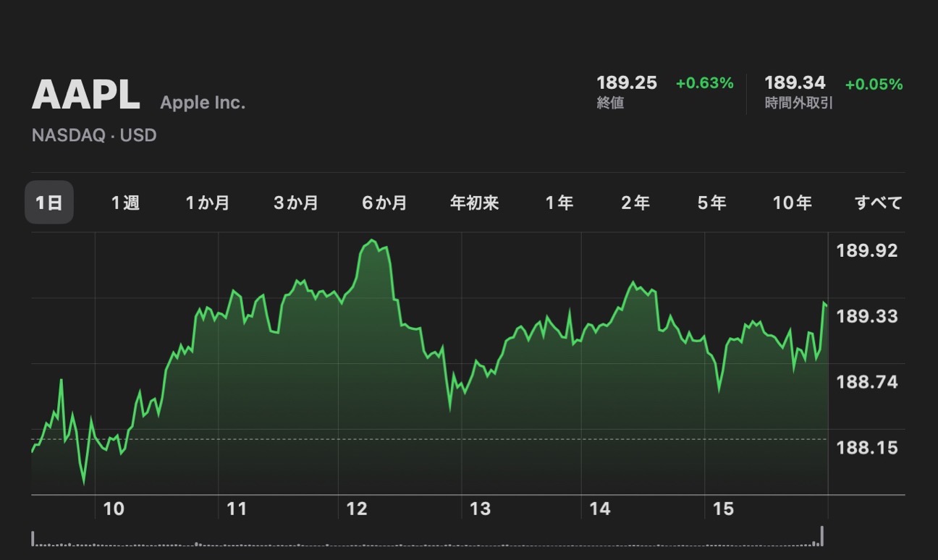Choose the すべて range tab
The height and width of the screenshot is (560, 938).
[879, 203]
